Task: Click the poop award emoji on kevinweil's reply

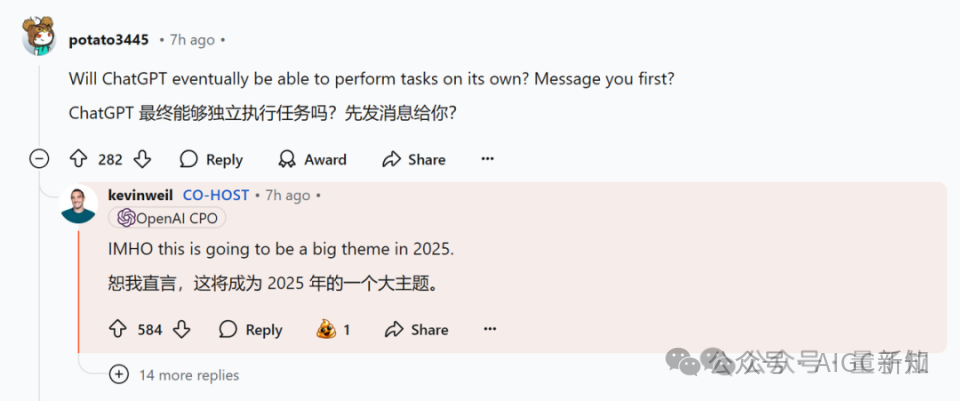Action: pyautogui.click(x=326, y=330)
